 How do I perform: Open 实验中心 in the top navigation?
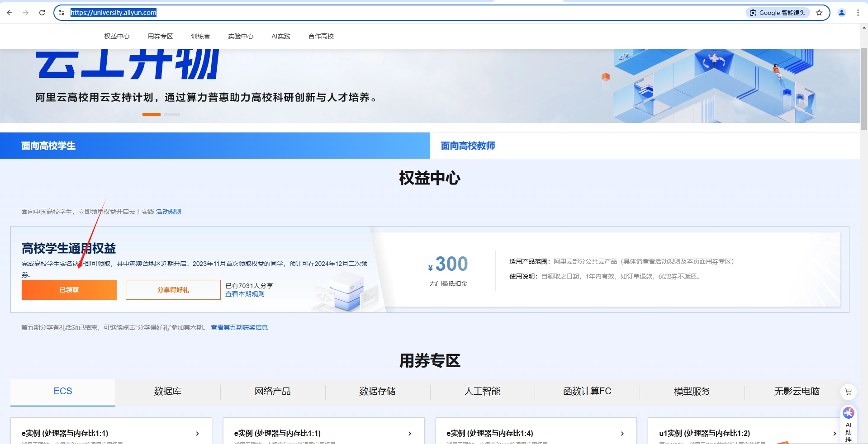tap(241, 36)
